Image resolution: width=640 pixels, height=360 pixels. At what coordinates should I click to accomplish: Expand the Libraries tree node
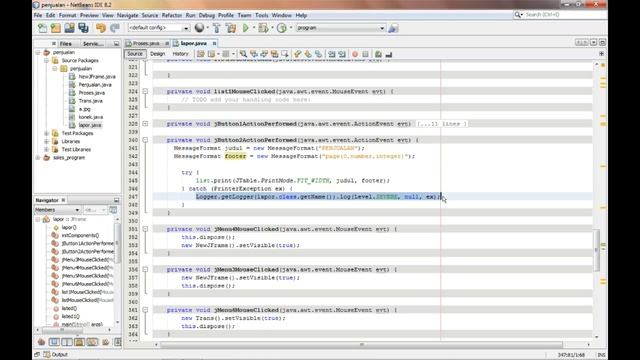pos(47,141)
